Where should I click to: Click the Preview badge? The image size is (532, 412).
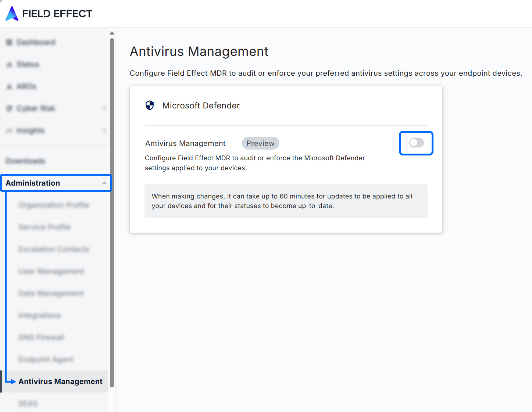coord(260,143)
